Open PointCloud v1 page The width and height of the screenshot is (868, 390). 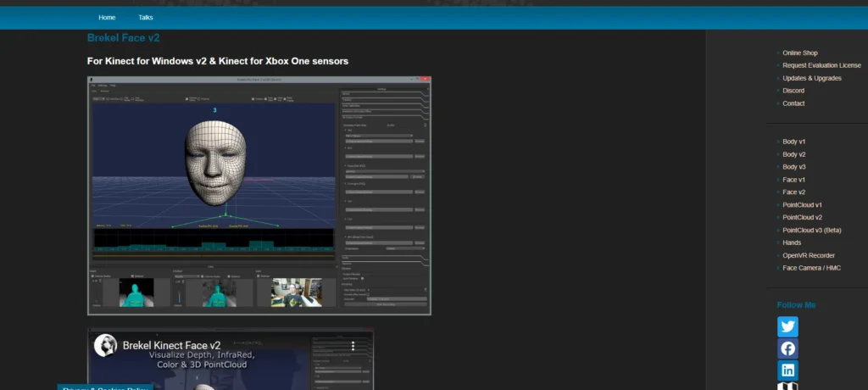pyautogui.click(x=802, y=205)
